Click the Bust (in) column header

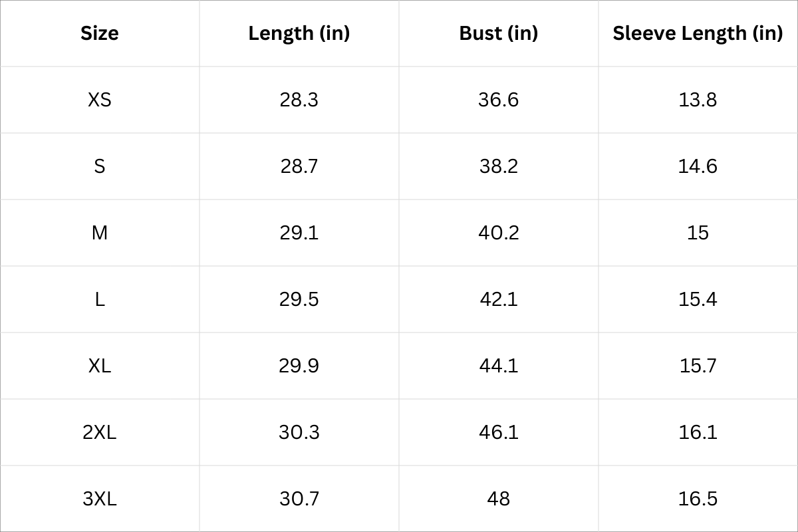tap(499, 33)
